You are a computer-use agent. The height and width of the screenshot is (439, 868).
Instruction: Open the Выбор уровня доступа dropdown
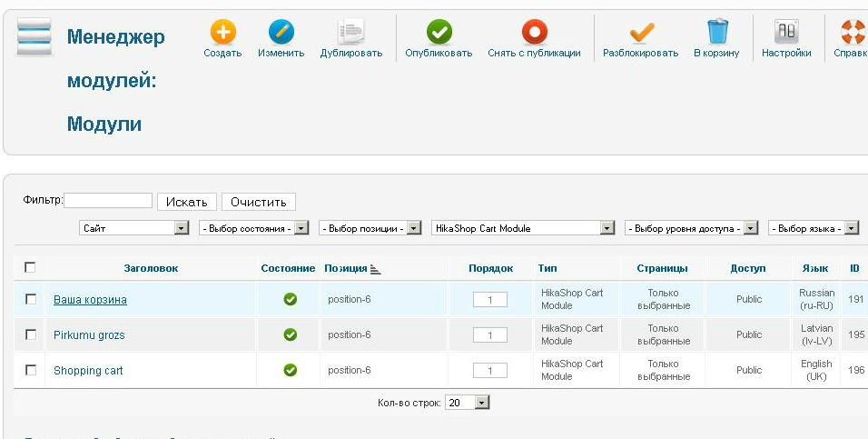point(692,228)
